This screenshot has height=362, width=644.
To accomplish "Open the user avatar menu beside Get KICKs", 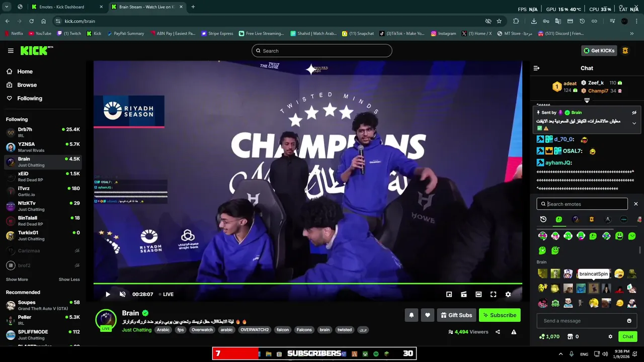I will coord(625,51).
